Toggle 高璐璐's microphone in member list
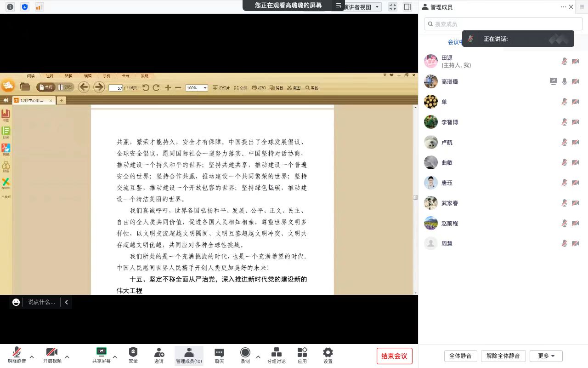The height and width of the screenshot is (368, 588). point(565,82)
